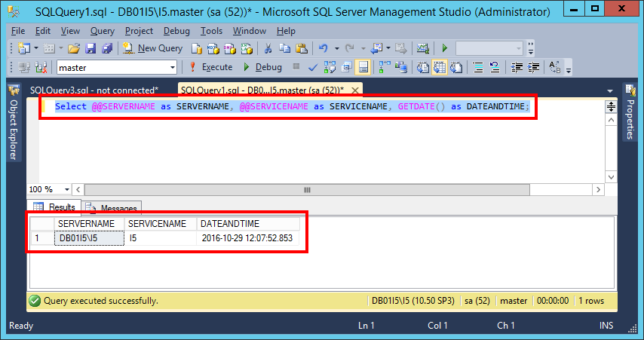Switch to SQLQuery3.sql tab
The width and height of the screenshot is (644, 340).
click(x=94, y=90)
